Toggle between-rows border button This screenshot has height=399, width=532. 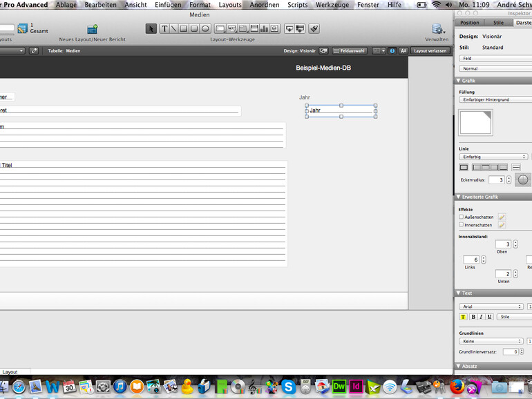pos(516,168)
